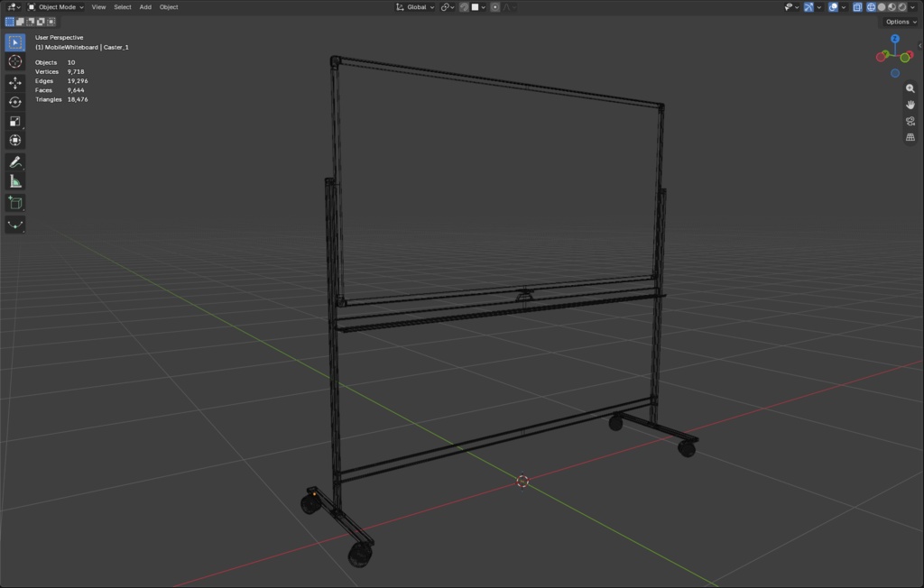
Task: Open shading options dropdown arrow
Action: 913,7
